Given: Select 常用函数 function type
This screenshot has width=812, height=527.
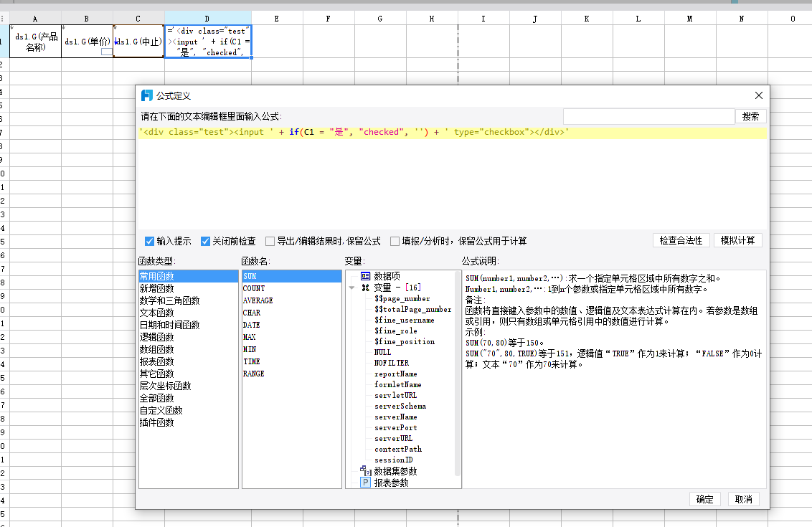Looking at the screenshot, I should pos(189,277).
